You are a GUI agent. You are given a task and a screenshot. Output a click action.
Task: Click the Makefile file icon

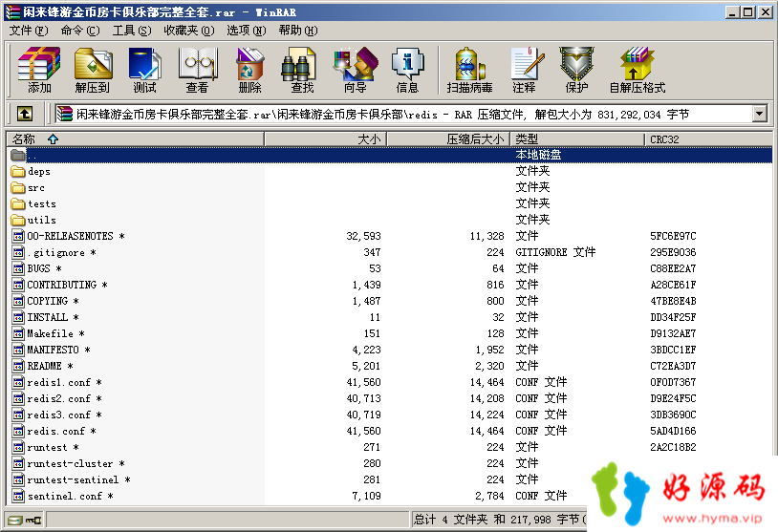18,333
